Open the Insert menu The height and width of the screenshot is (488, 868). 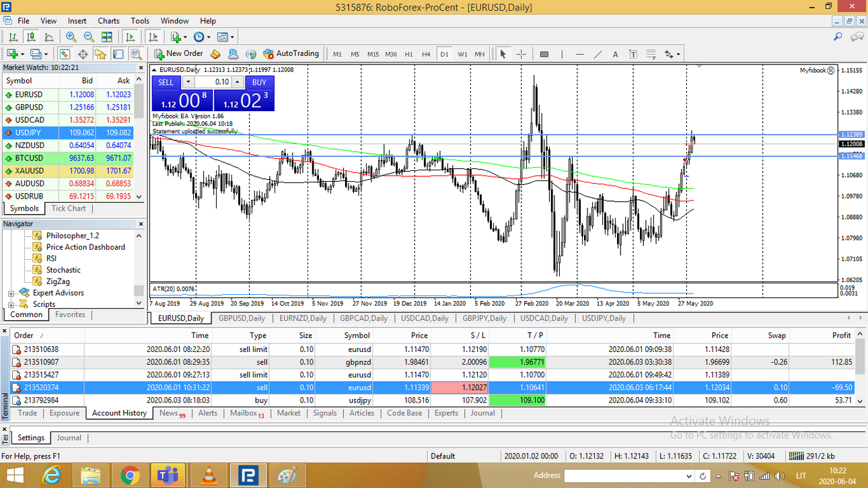[77, 21]
